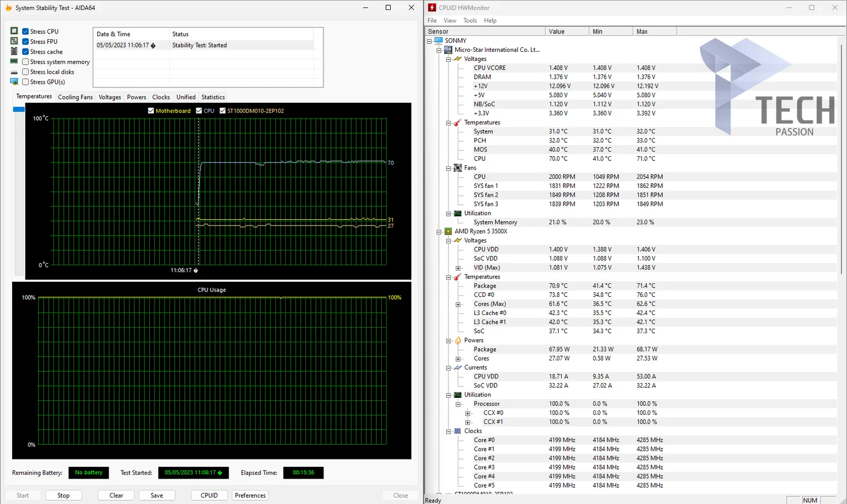The width and height of the screenshot is (847, 504).
Task: Open the HWMonitor View menu
Action: pos(450,21)
